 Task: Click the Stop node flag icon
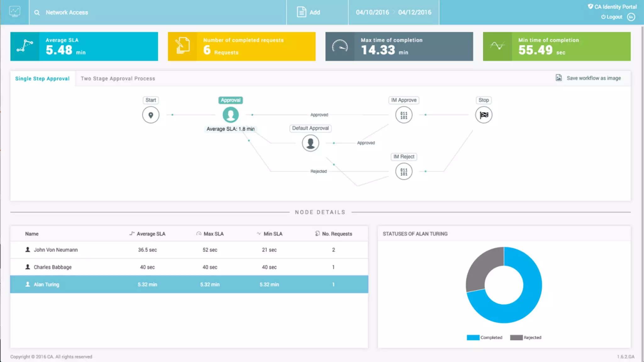pyautogui.click(x=484, y=115)
